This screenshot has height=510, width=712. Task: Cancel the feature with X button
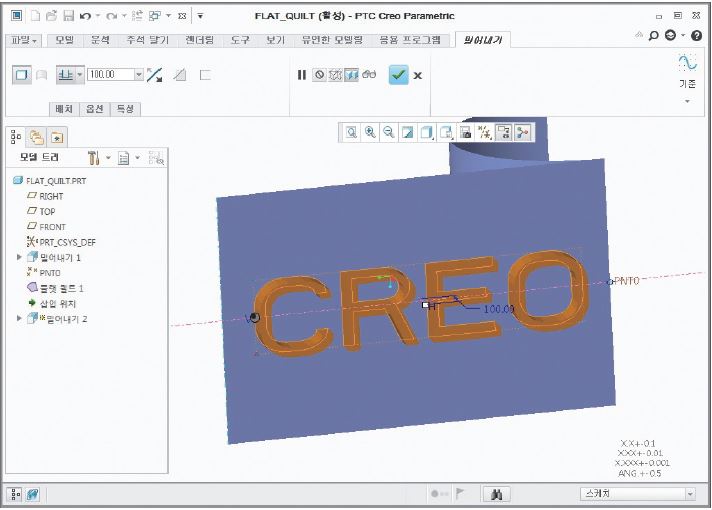(x=418, y=76)
